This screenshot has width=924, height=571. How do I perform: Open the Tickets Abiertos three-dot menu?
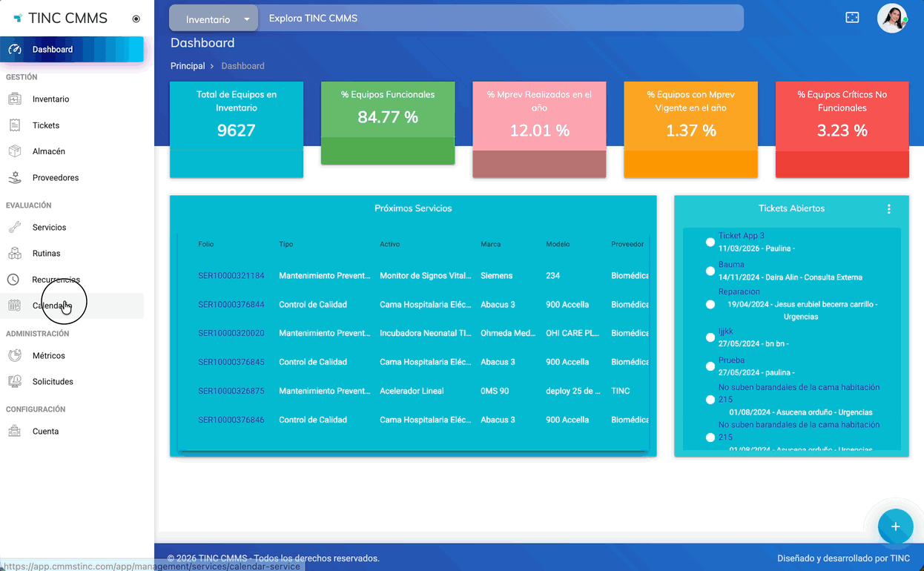point(889,209)
